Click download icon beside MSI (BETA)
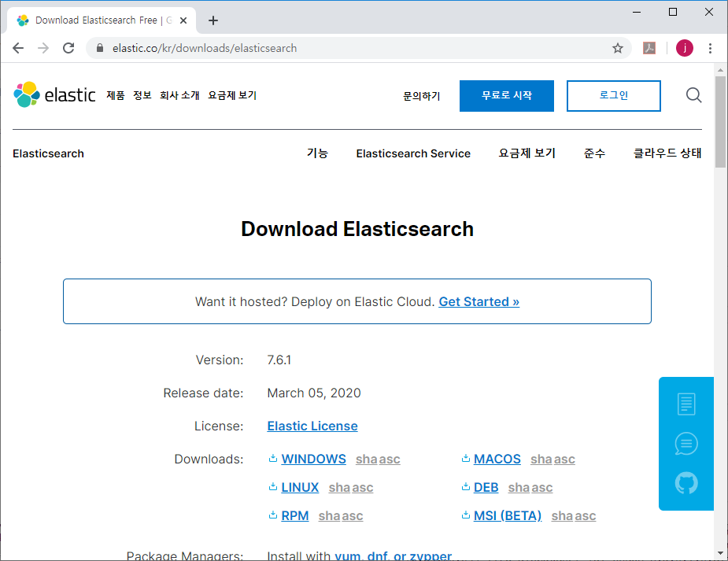This screenshot has width=728, height=561. click(x=466, y=515)
